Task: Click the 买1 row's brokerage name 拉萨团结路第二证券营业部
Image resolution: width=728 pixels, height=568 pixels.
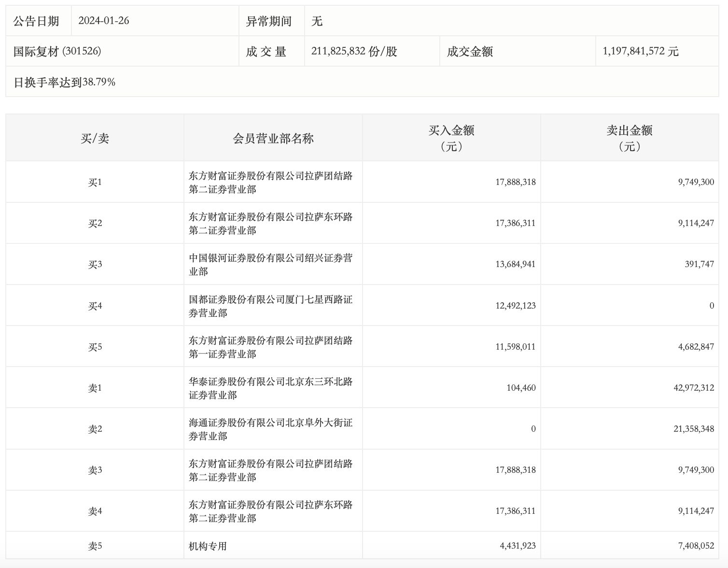Action: coord(271,183)
